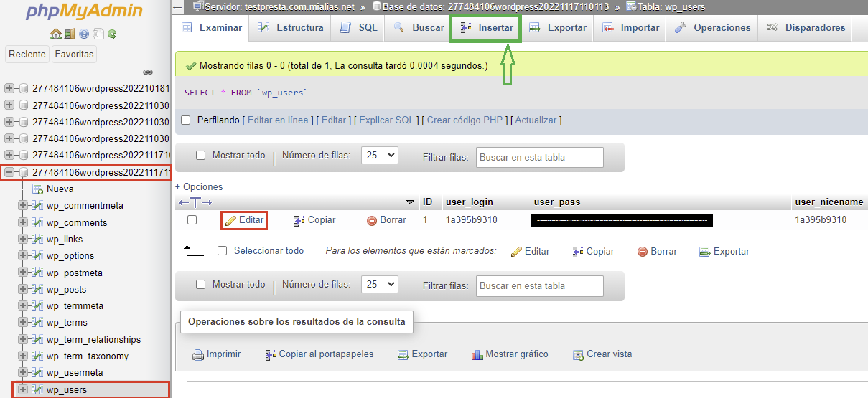
Task: Click the pencil Editar icon in row 1
Action: (230, 220)
